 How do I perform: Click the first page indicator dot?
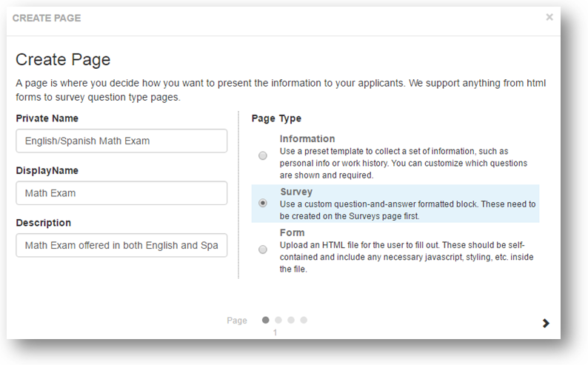coord(266,320)
